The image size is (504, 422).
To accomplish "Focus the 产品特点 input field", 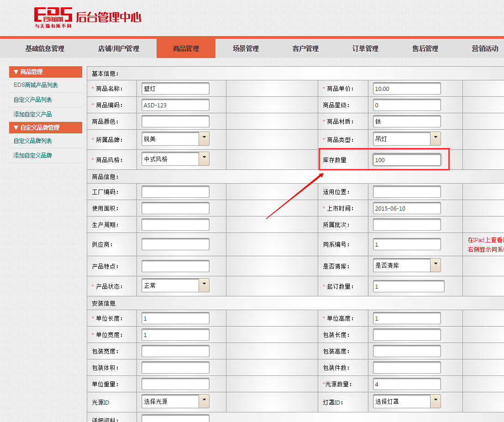I will (x=175, y=266).
